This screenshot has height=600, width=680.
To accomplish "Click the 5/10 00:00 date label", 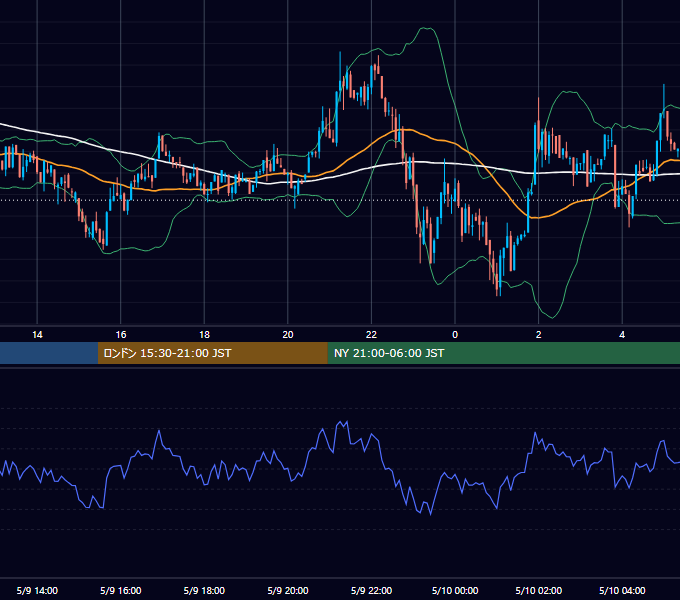I will coord(455,590).
